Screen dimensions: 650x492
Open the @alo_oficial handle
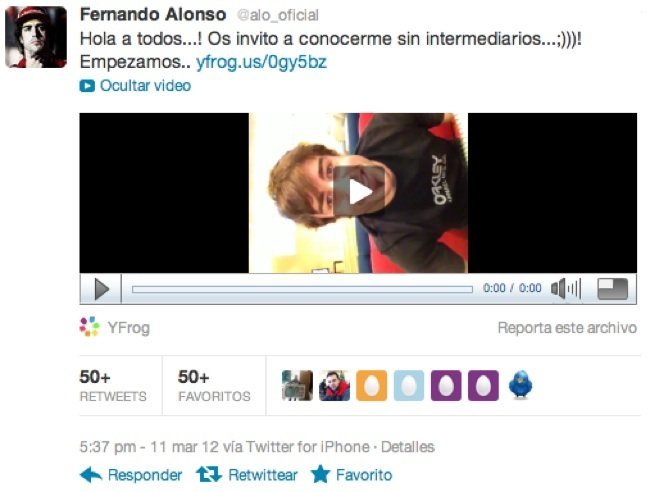[277, 15]
